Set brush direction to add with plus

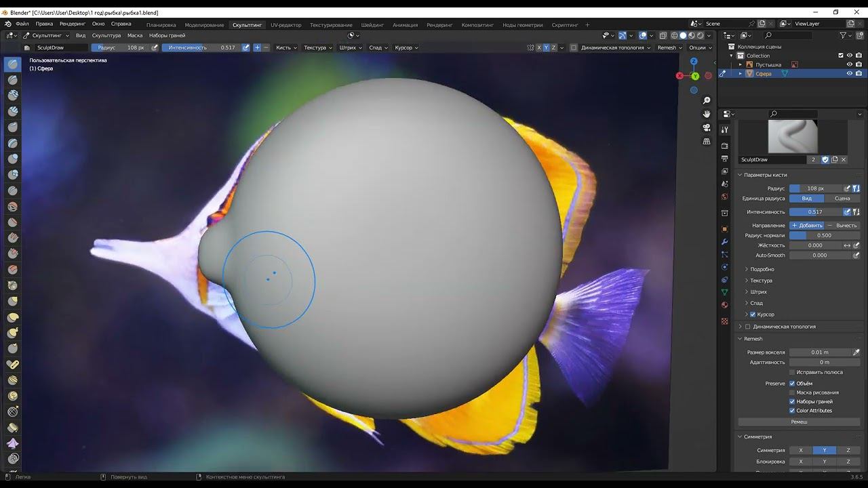(x=257, y=47)
